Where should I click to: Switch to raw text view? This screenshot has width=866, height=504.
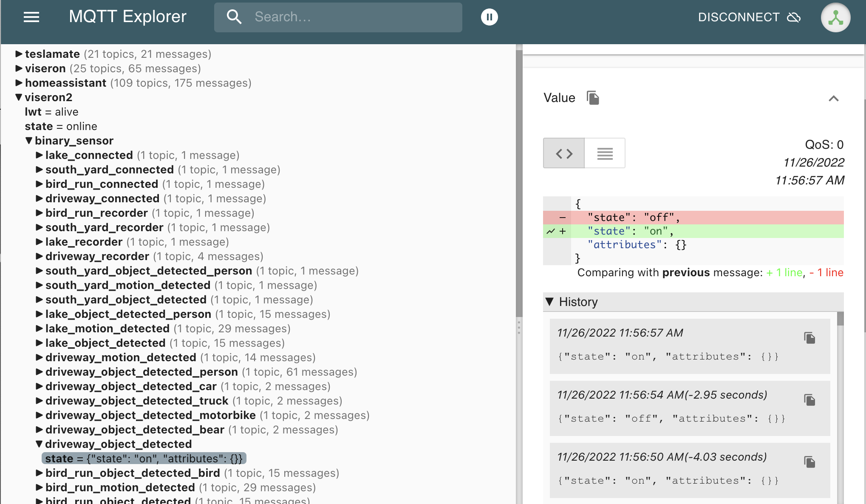click(x=605, y=153)
